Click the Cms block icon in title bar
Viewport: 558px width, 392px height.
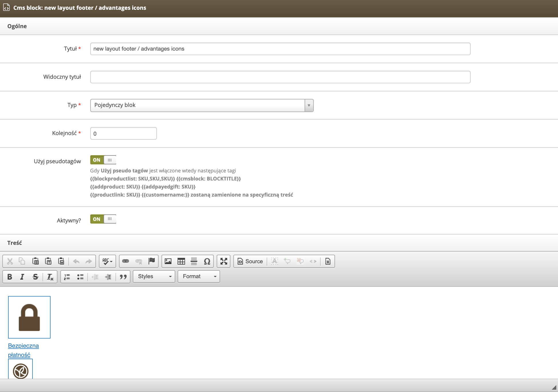pyautogui.click(x=6, y=7)
